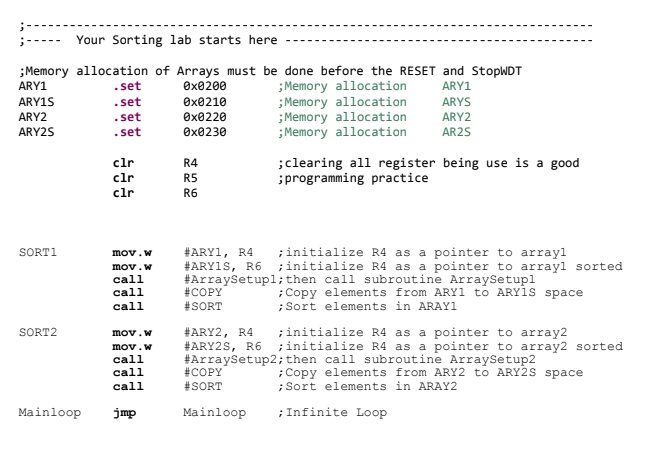This screenshot has width=658, height=451.
Task: Click the green ARYS comment text
Action: [456, 102]
